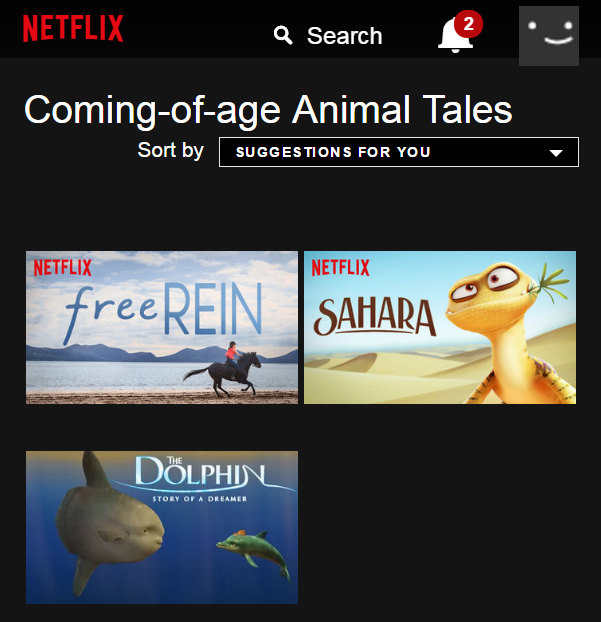Open The Dolphin Story of a Dreamer
Viewport: 601px width, 622px height.
[x=162, y=527]
